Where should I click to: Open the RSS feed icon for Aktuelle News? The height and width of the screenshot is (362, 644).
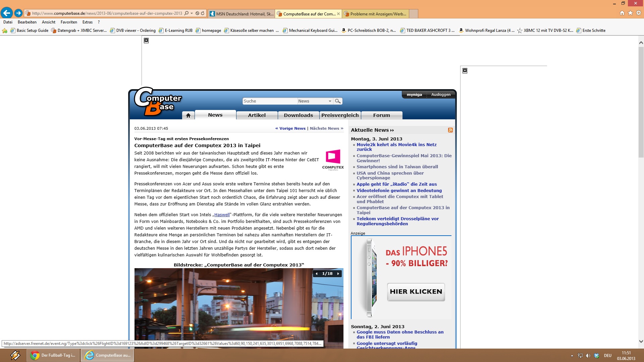pos(450,130)
